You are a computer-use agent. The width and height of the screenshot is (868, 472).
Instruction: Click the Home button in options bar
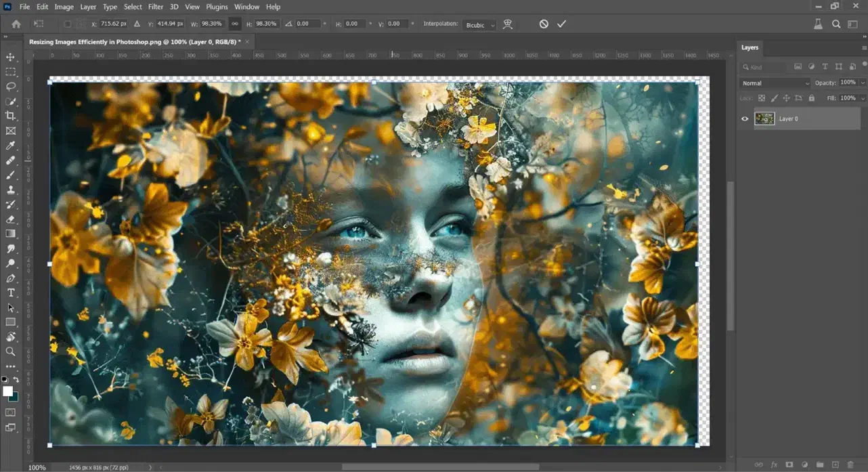pyautogui.click(x=16, y=24)
